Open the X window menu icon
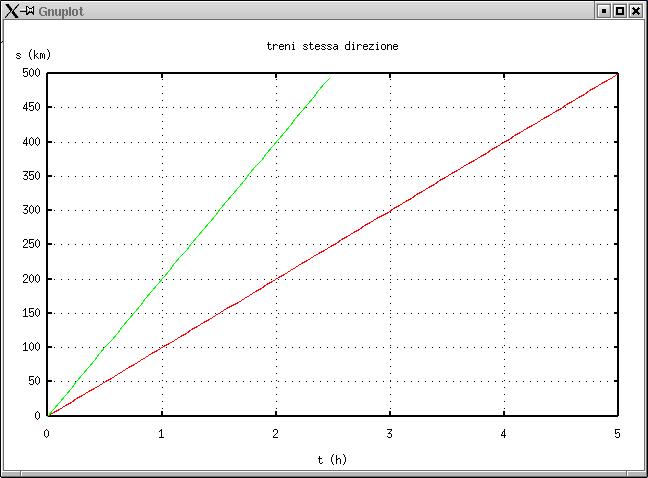648x478 pixels. coord(11,10)
